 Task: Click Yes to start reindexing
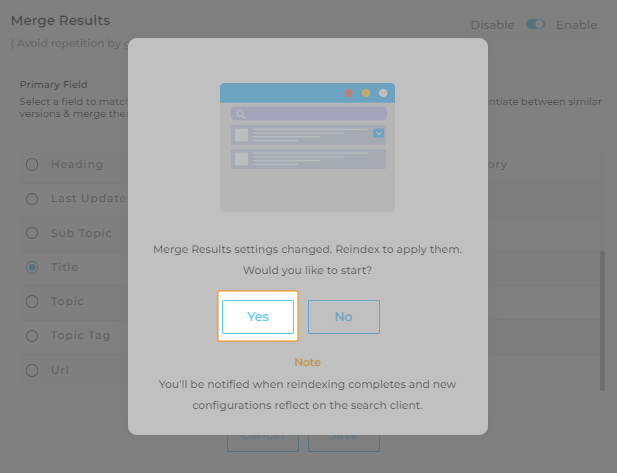(258, 316)
